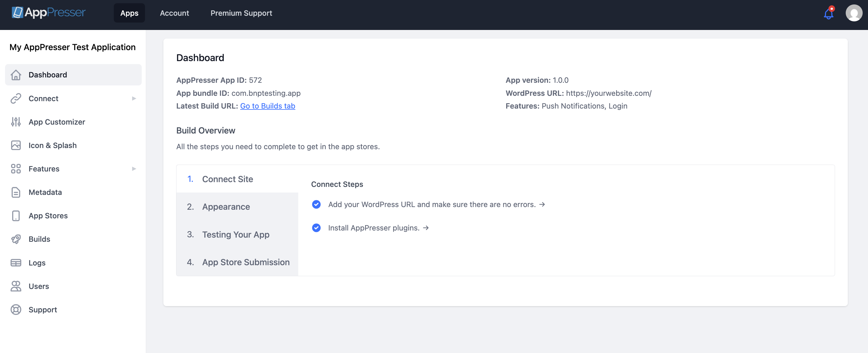The height and width of the screenshot is (353, 868).
Task: Follow the Go to Builds tab link
Action: (268, 106)
